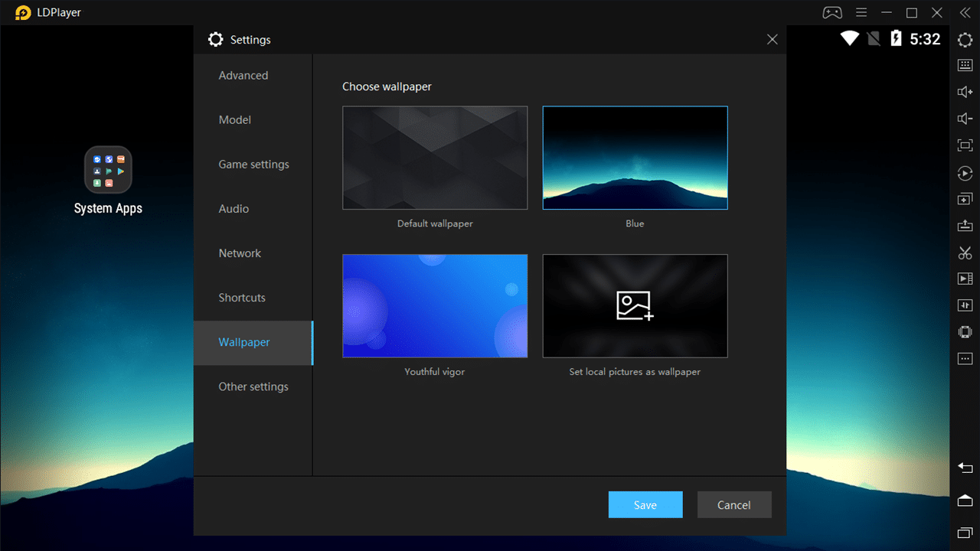Viewport: 980px width, 551px height.
Task: Go to the Shortcuts settings section
Action: 242,297
